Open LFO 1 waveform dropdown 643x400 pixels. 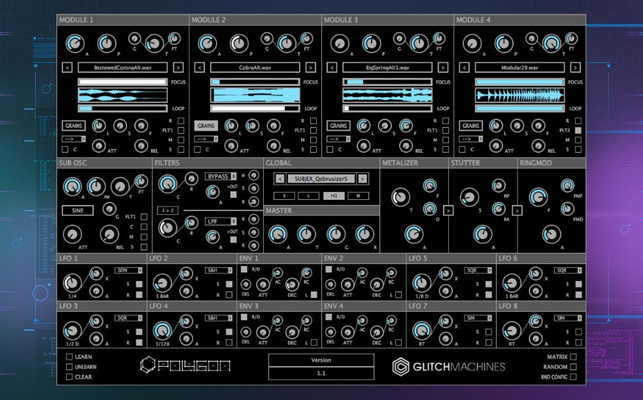(129, 270)
